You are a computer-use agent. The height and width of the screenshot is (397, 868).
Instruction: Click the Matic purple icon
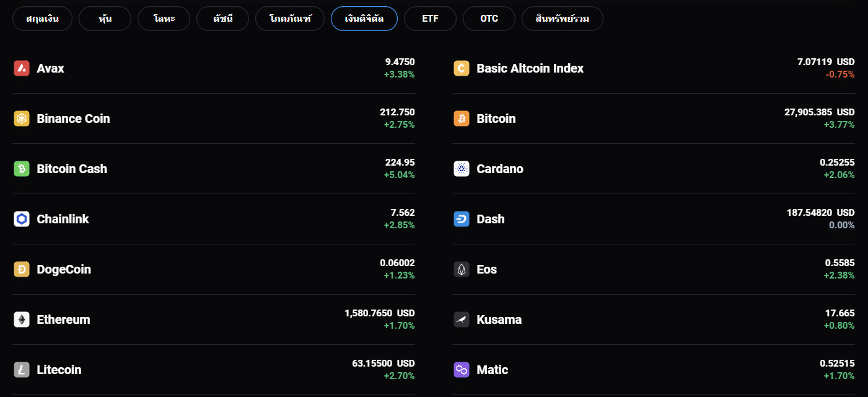click(462, 370)
